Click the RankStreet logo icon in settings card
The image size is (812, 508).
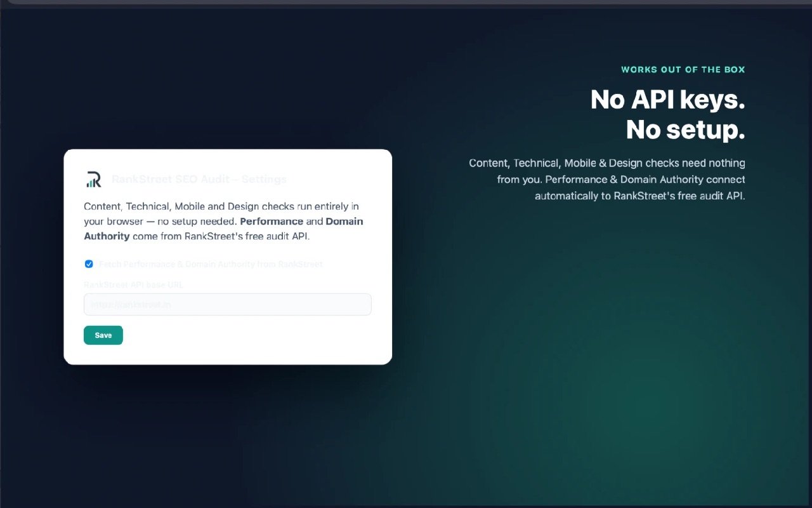[x=93, y=180]
